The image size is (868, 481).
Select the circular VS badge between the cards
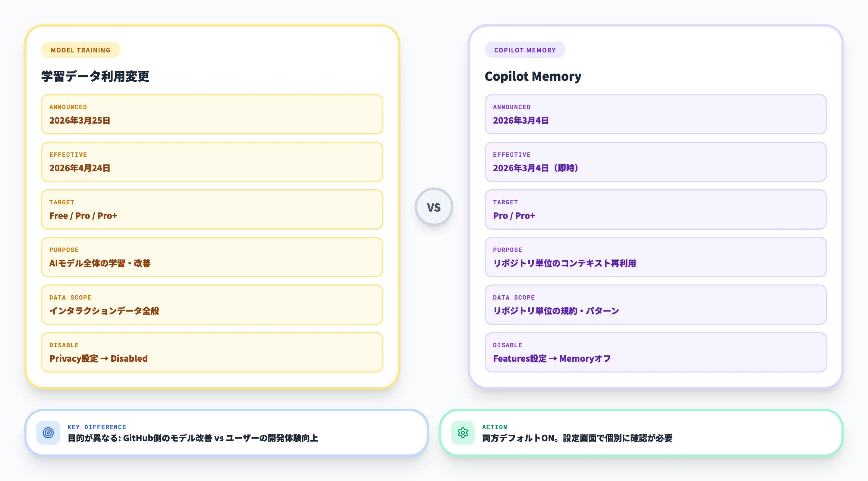434,207
